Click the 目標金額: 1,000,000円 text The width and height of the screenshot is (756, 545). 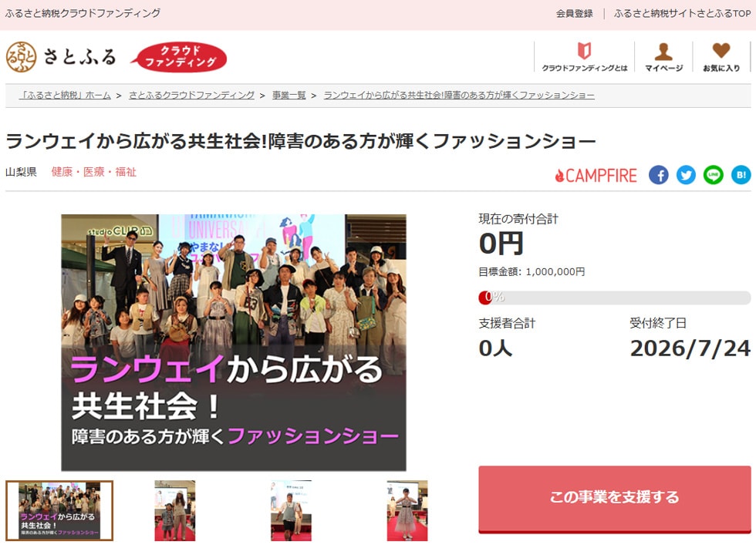532,271
